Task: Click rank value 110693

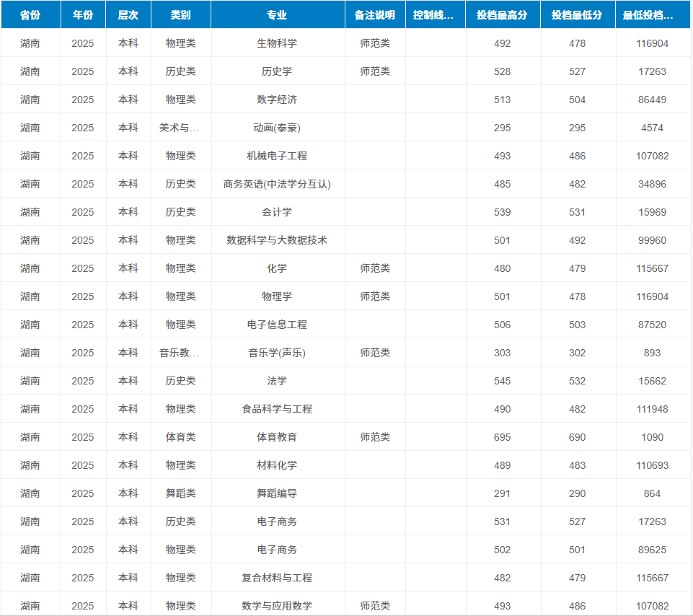Action: [x=653, y=465]
